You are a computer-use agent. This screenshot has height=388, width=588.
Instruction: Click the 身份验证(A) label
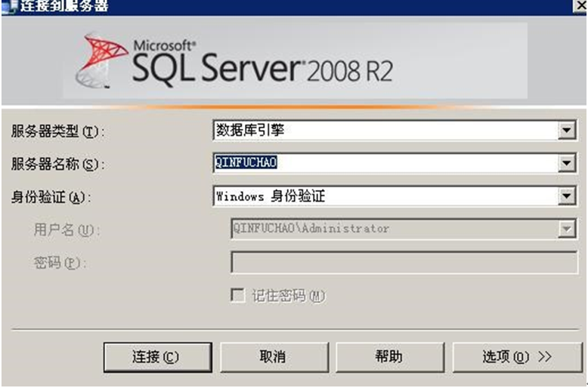pos(50,197)
